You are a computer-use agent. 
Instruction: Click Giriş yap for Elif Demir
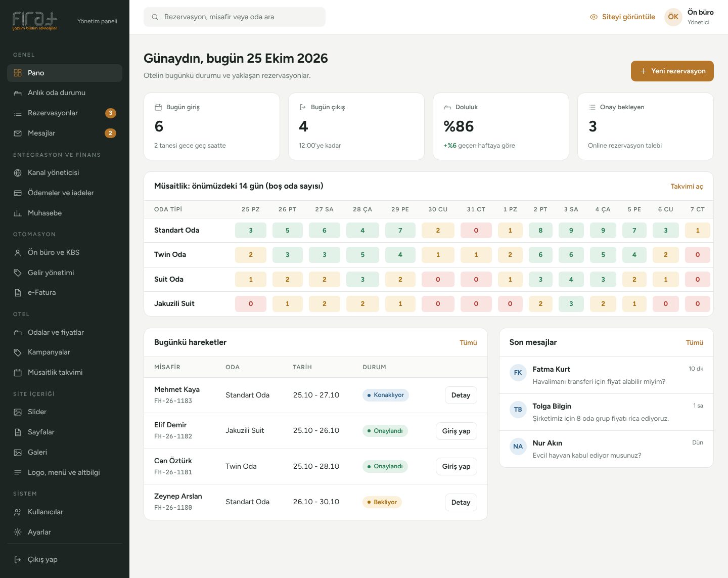[456, 431]
